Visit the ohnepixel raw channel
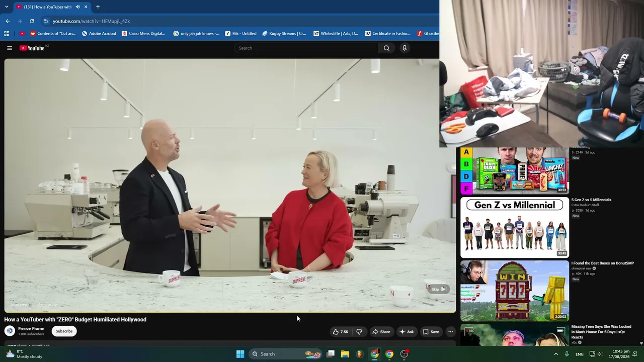The height and width of the screenshot is (362, 644). pos(582,268)
